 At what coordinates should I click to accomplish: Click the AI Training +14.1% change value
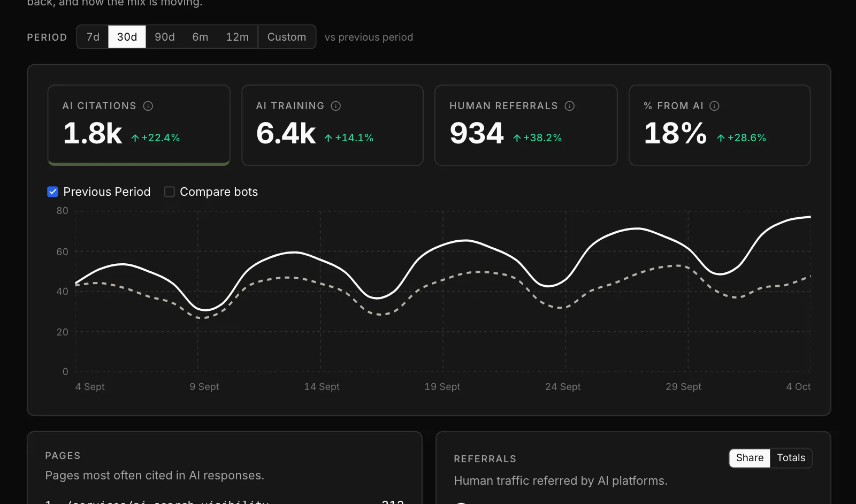[x=349, y=138]
